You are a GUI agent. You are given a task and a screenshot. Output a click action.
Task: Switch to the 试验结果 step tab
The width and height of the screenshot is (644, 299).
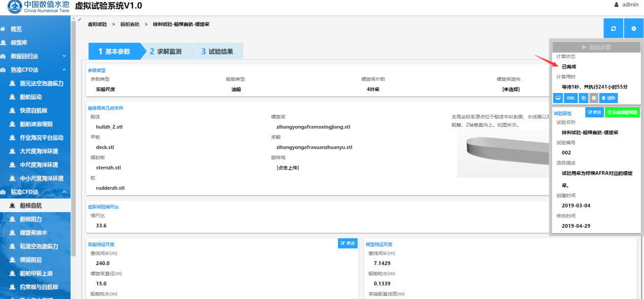tap(217, 51)
